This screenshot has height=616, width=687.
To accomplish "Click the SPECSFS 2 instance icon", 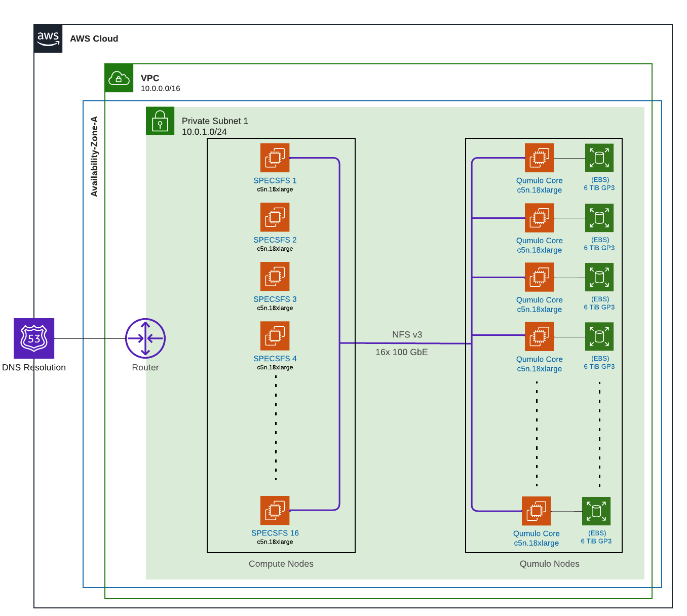I will click(x=275, y=217).
